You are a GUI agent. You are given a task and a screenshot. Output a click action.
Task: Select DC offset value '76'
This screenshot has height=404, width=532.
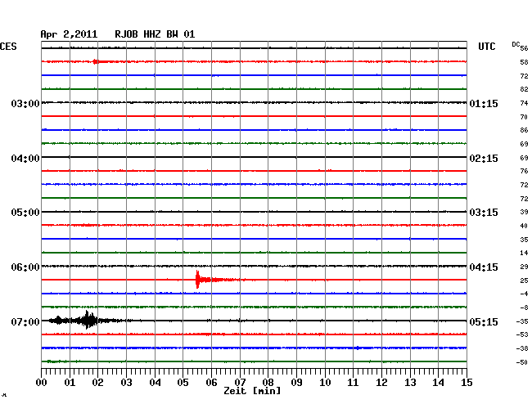(524, 171)
